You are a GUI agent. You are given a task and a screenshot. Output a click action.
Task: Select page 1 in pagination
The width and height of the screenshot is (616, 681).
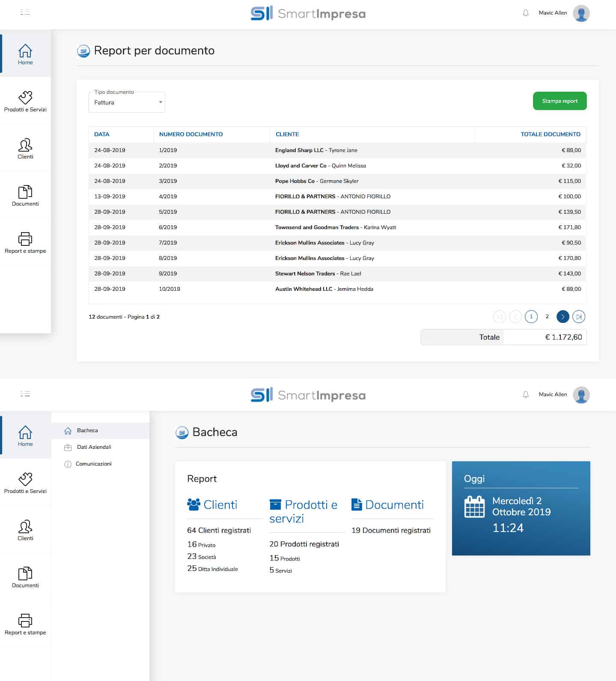(531, 317)
